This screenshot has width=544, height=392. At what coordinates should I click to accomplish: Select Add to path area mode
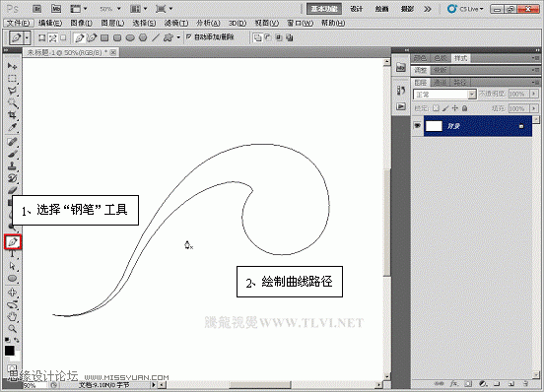[x=257, y=37]
